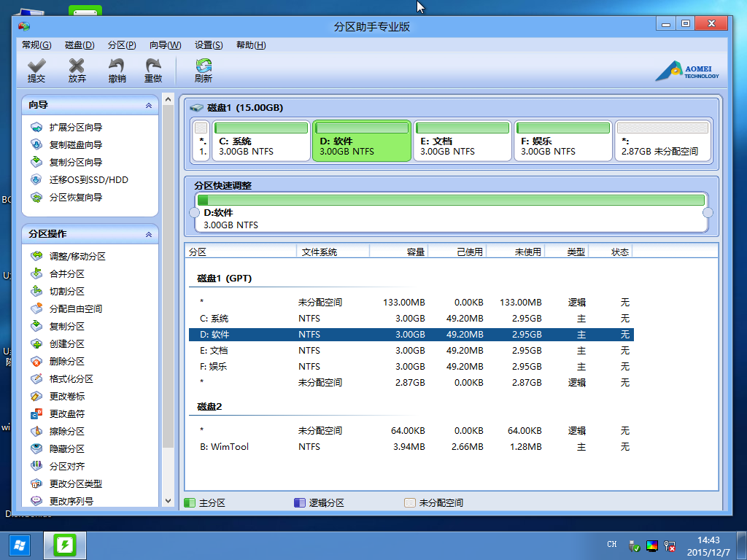Select 创建分区 operation

58,344
